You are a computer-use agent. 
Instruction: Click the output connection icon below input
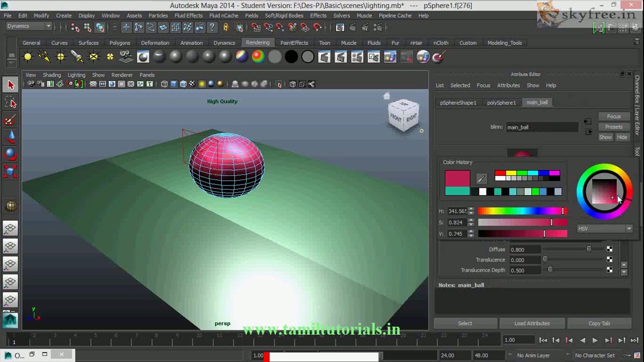coord(588,132)
